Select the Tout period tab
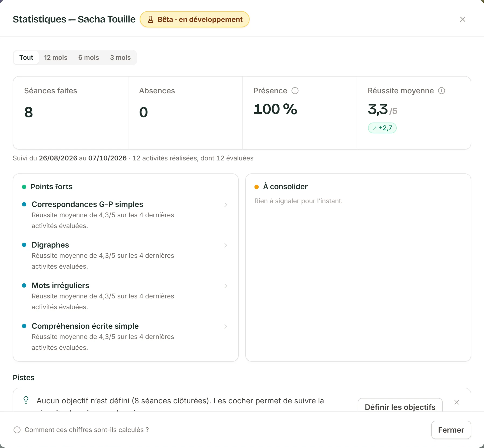The image size is (484, 448). pos(26,58)
